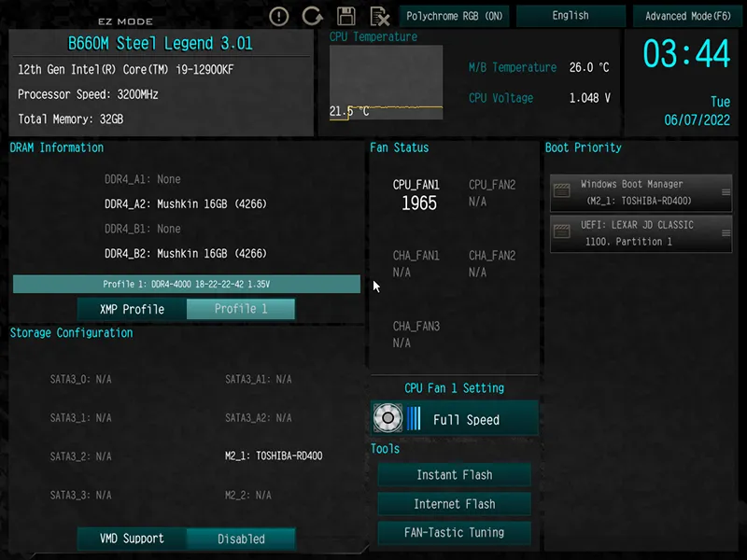Viewport: 747px width, 560px height.
Task: Grab the Windows Boot Manager reorder handle
Action: (726, 192)
